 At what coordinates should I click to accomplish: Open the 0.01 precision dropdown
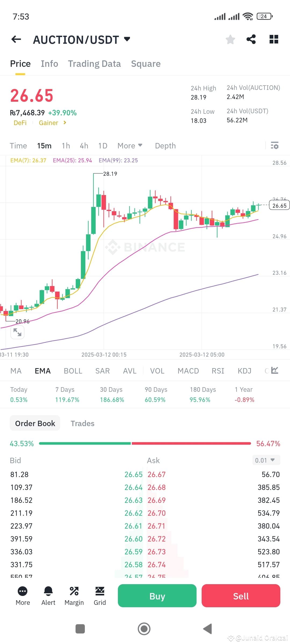pos(266,460)
